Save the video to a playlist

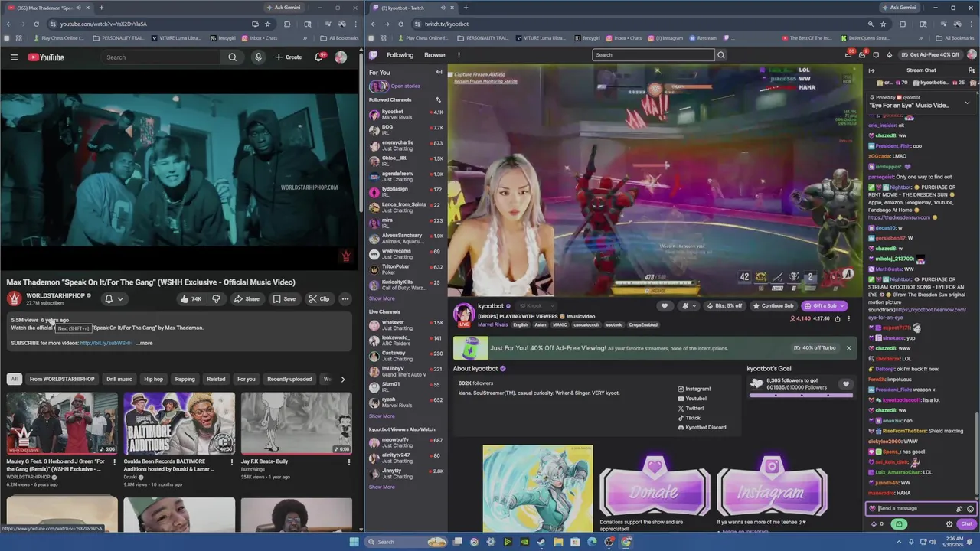click(284, 299)
